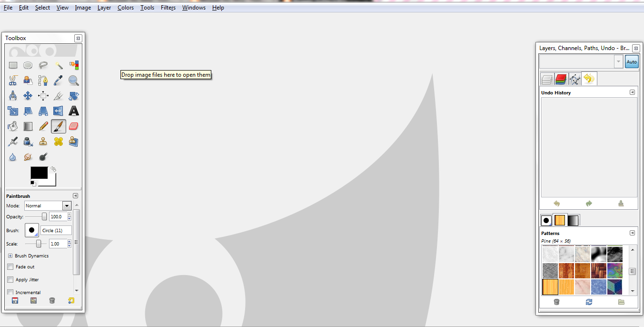Open the Patterns panel menu arrow
The image size is (644, 327).
(x=632, y=233)
